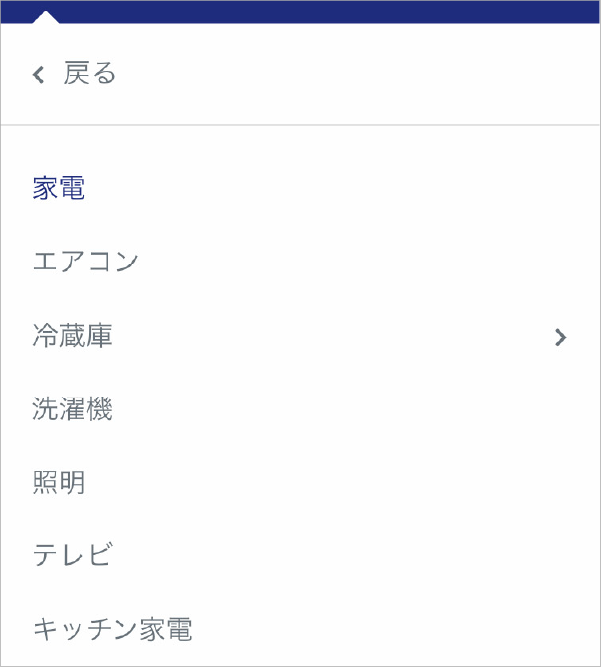Pick the washing machine item 洗濯機
Screen dimensions: 601x667
click(72, 409)
